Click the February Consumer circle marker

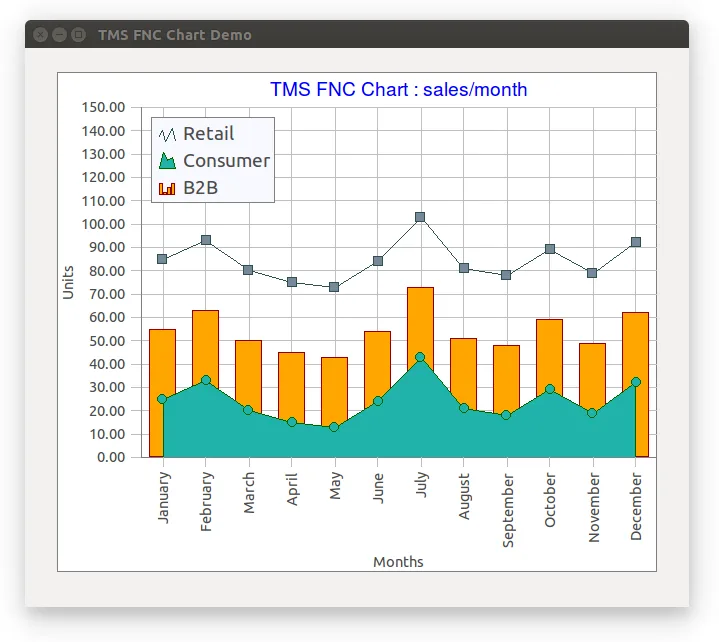coord(206,380)
